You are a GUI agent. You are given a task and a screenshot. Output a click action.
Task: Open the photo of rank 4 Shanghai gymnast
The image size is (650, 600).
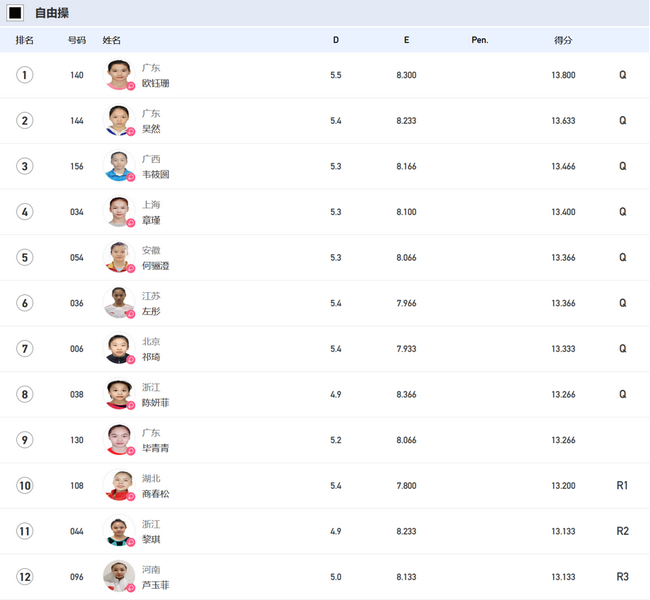pos(119,211)
